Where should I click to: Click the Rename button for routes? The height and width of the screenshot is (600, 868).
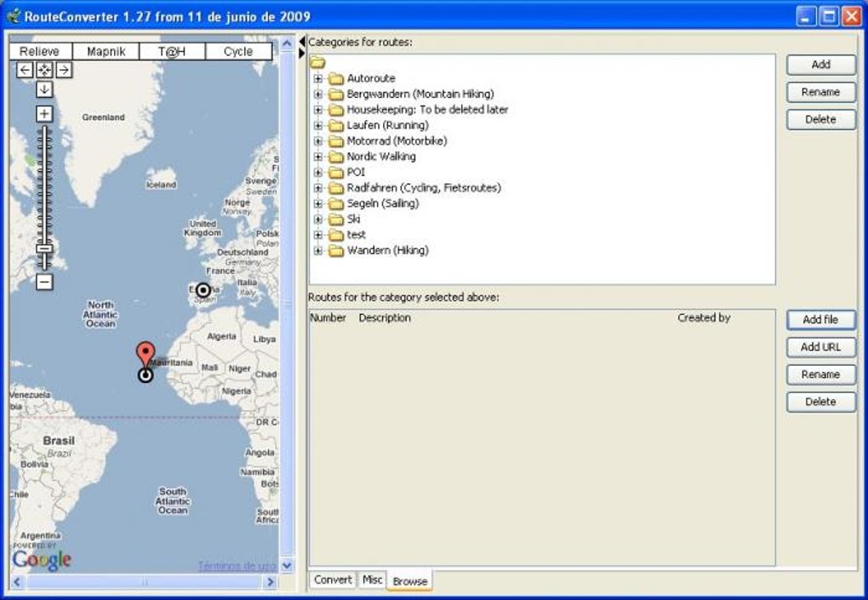tap(821, 374)
